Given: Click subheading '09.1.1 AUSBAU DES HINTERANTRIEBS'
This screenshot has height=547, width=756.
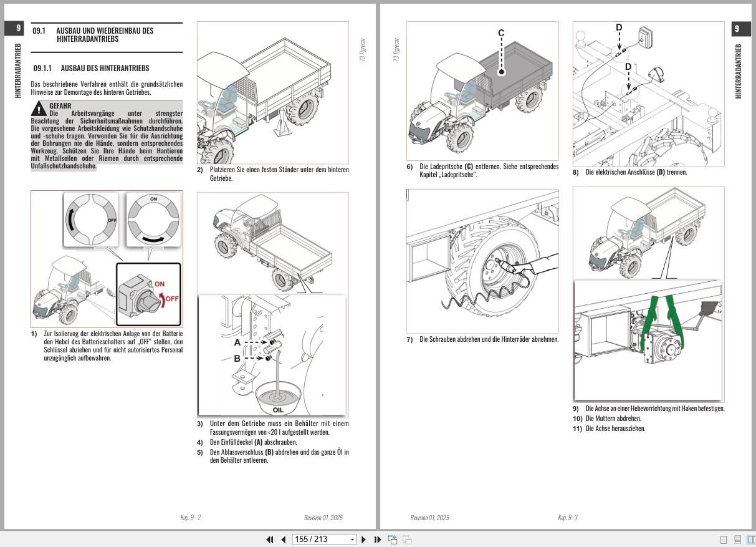Looking at the screenshot, I should [x=91, y=68].
